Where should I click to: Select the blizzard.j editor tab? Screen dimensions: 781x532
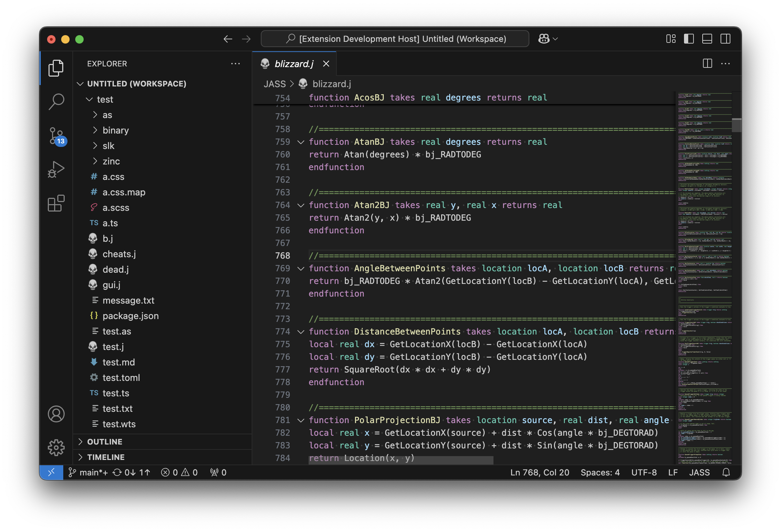tap(294, 64)
